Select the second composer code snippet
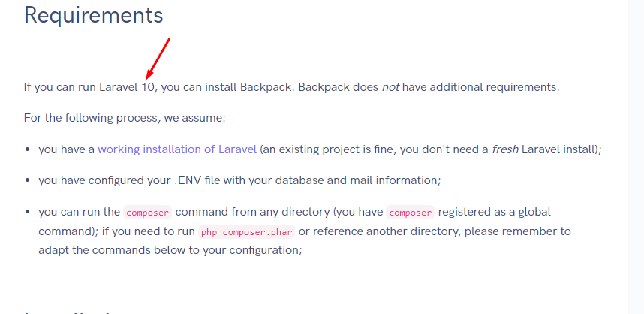The width and height of the screenshot is (644, 314). (x=410, y=213)
